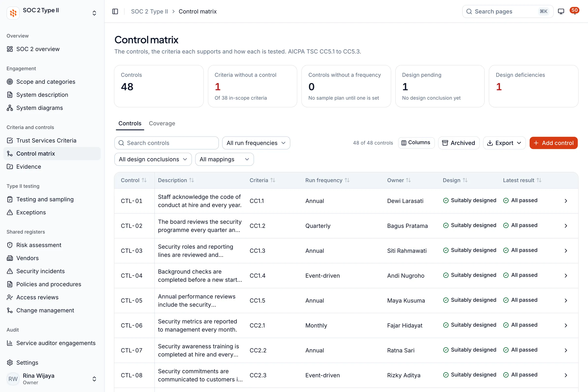Open SOC 2 overview from sidebar

52,49
